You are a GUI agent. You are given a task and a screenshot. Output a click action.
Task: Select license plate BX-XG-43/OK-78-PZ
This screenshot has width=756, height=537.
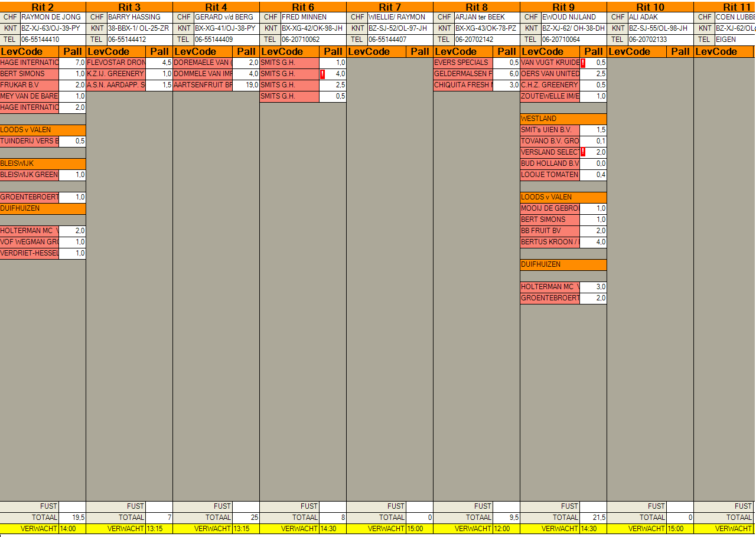point(487,29)
